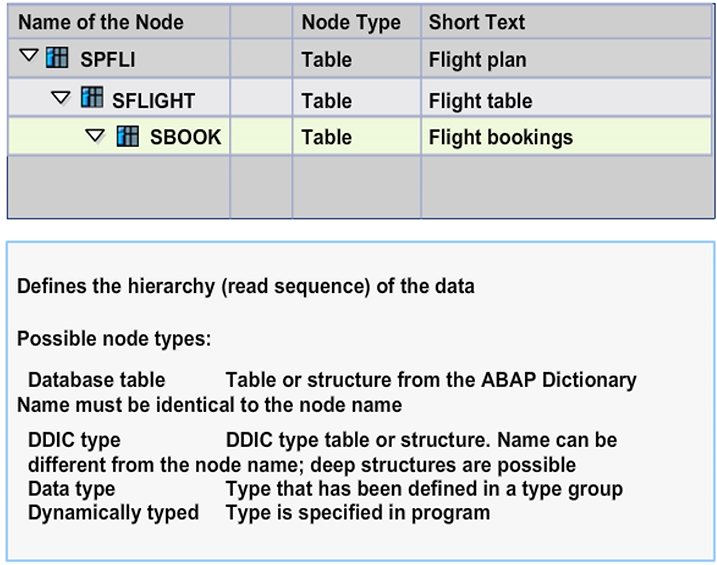Screen dimensions: 717x565
Task: Select the SBOOK node name
Action: (185, 138)
